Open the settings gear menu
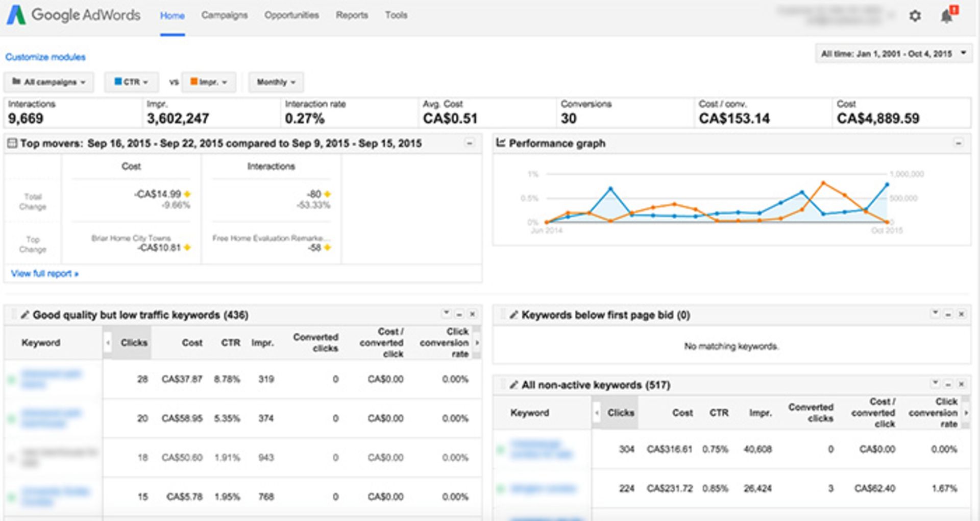The height and width of the screenshot is (521, 980). point(915,16)
